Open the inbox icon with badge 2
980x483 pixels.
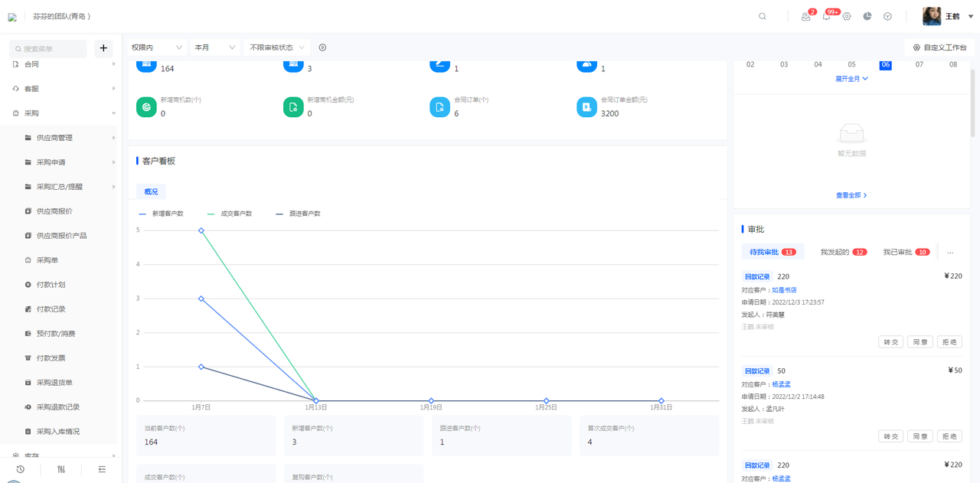click(806, 16)
